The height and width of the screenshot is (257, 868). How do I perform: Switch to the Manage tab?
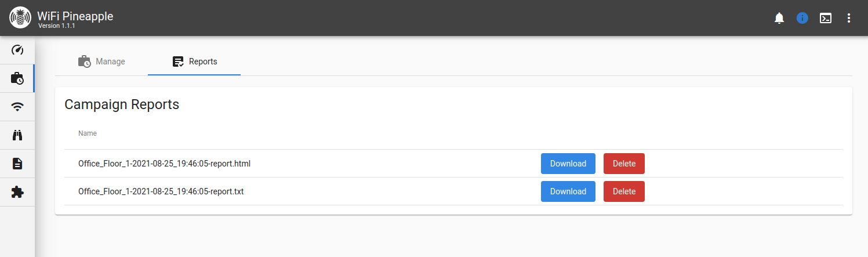pyautogui.click(x=101, y=61)
